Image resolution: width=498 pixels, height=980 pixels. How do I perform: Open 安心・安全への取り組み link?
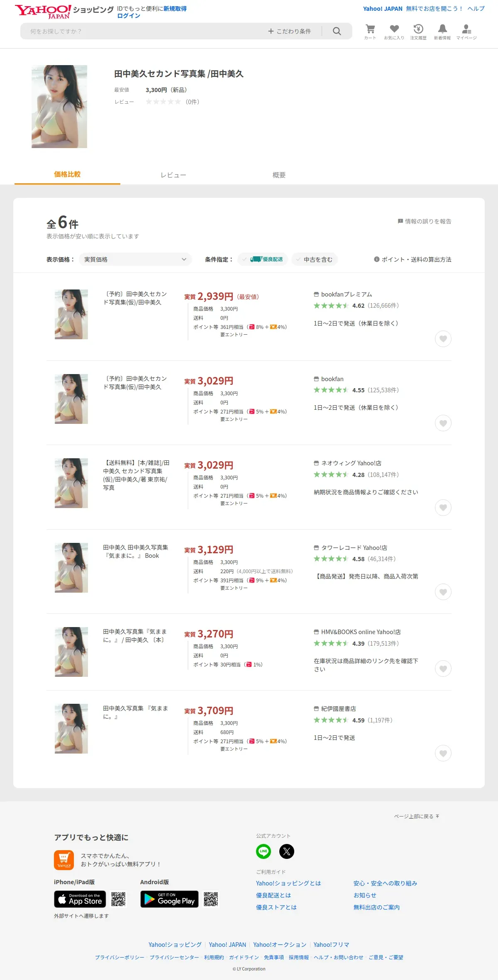coord(385,883)
